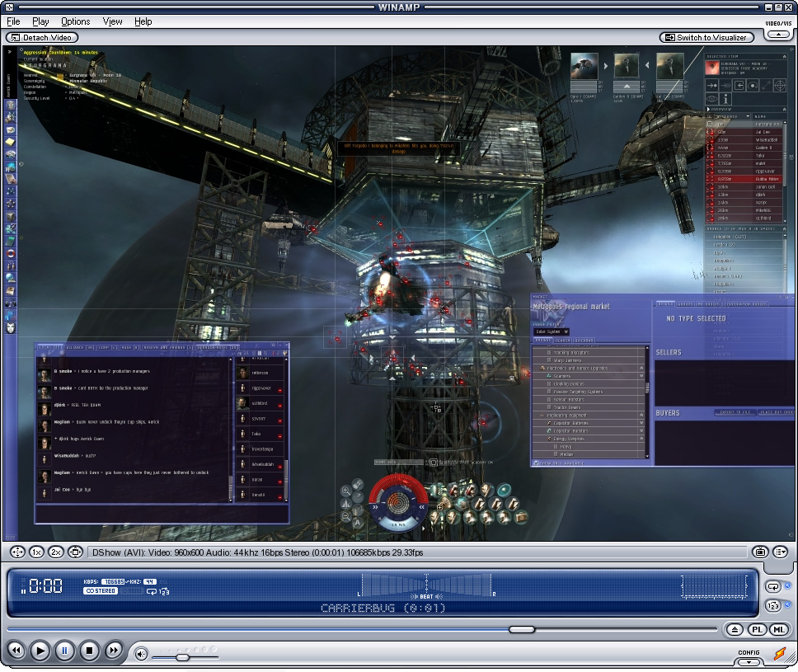798x672 pixels.
Task: Set video size to 1x
Action: pyautogui.click(x=36, y=552)
